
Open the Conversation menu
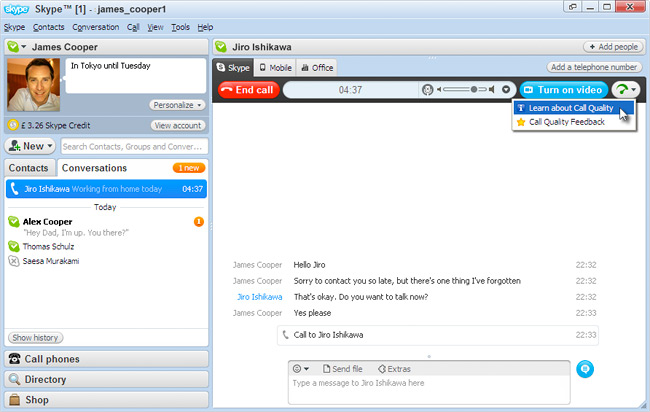pyautogui.click(x=95, y=27)
